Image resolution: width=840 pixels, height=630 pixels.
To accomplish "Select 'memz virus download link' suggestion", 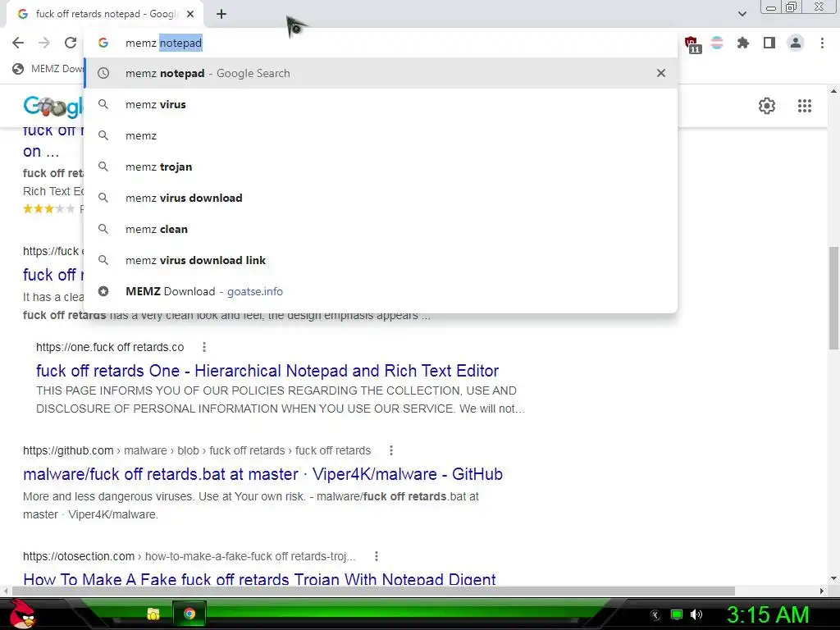I will click(381, 260).
